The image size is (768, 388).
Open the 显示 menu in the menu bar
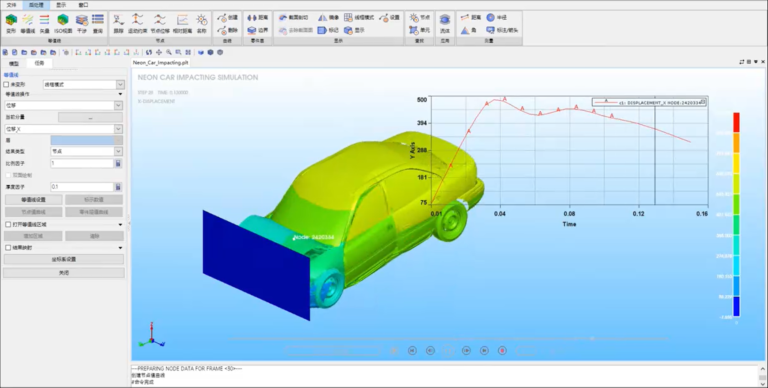pos(61,4)
